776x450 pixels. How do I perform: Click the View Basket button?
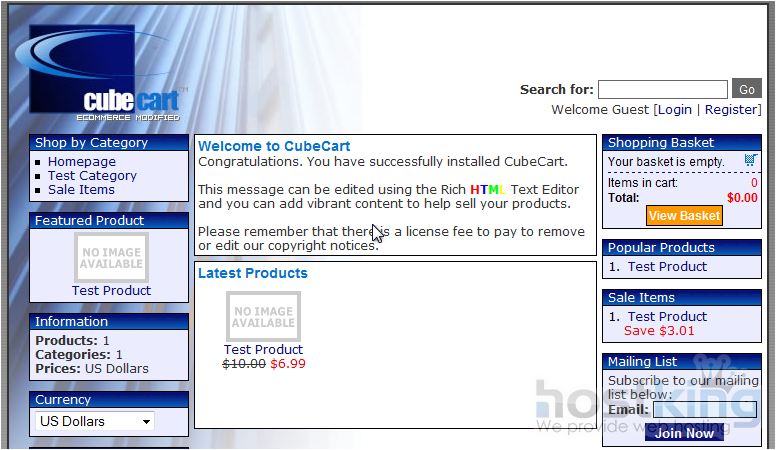(683, 215)
